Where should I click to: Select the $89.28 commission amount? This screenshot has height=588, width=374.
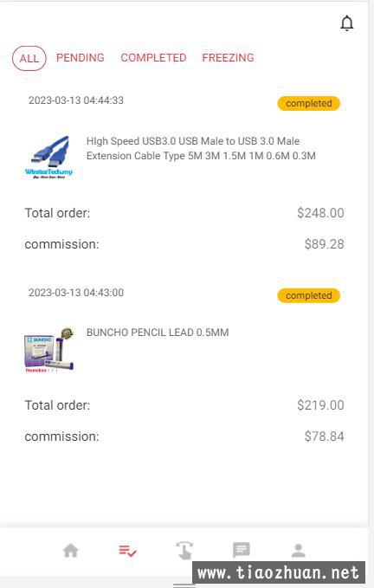pos(324,244)
